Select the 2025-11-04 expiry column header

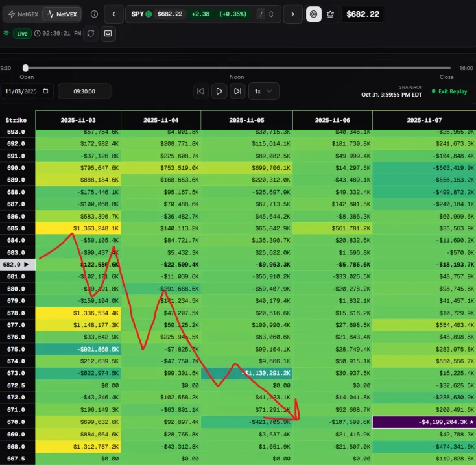pos(161,120)
